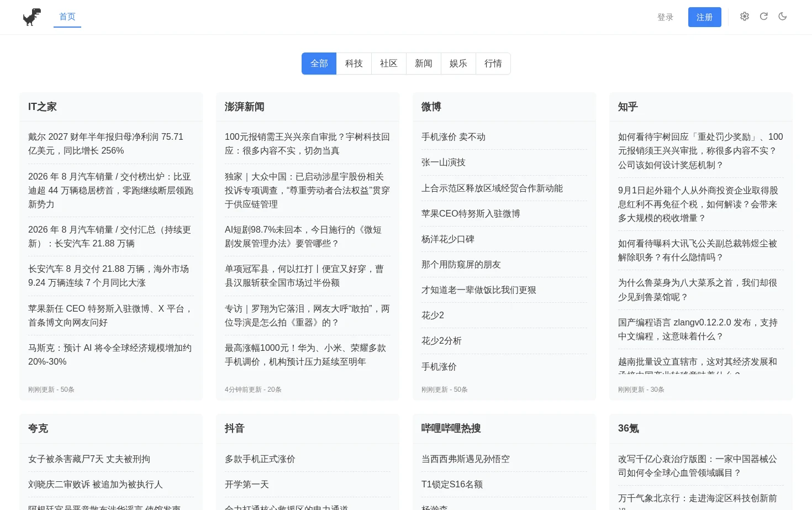Image resolution: width=812 pixels, height=510 pixels.
Task: Open the 知乎 card heading
Action: pos(628,107)
